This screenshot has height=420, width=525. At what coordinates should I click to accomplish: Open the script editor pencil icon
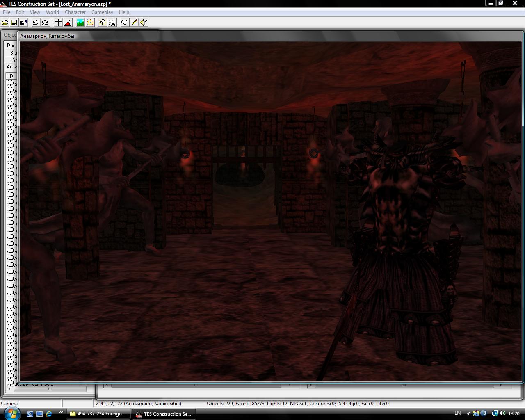(x=134, y=23)
